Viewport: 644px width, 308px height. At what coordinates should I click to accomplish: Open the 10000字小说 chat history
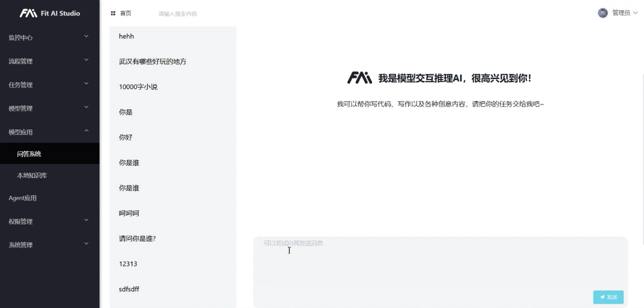pos(173,87)
